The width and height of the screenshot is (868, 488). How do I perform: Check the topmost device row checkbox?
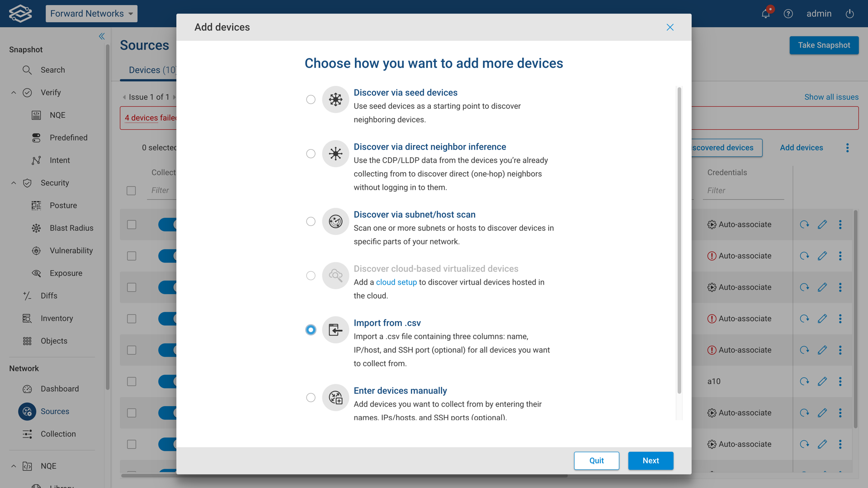[x=131, y=224]
